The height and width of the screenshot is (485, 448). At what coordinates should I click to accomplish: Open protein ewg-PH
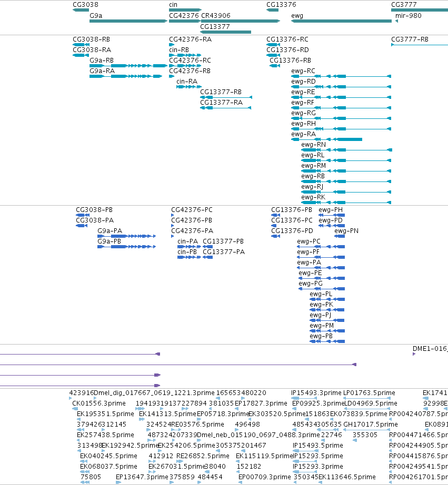[331, 210]
